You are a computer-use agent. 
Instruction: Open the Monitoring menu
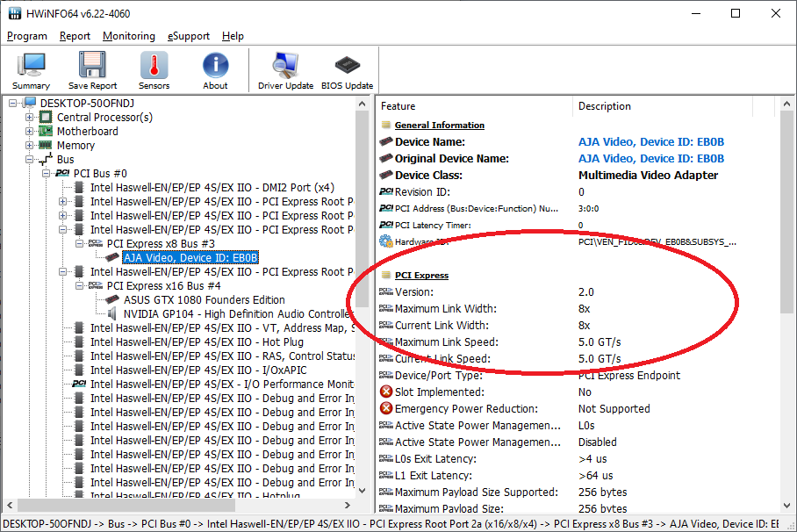[x=128, y=36]
